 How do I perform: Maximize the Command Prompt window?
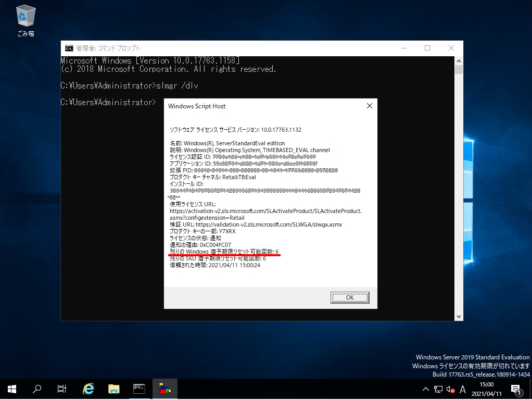click(x=427, y=48)
